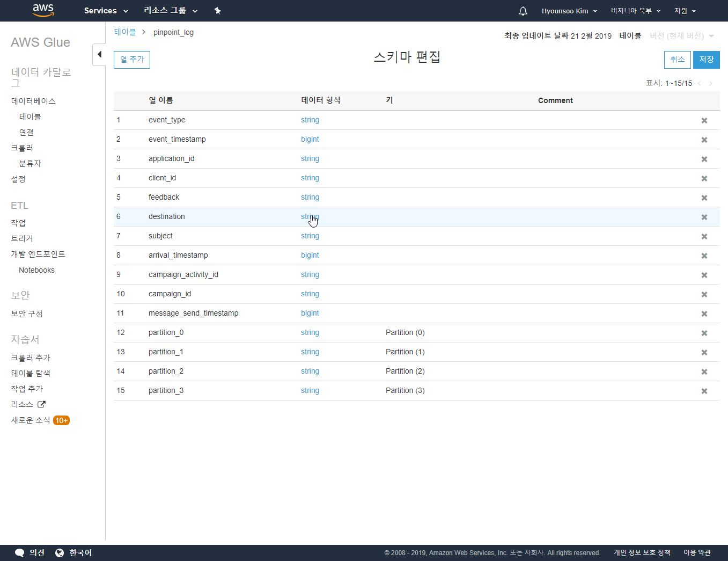Click the globe language icon in footer
This screenshot has height=561, width=728.
[60, 553]
